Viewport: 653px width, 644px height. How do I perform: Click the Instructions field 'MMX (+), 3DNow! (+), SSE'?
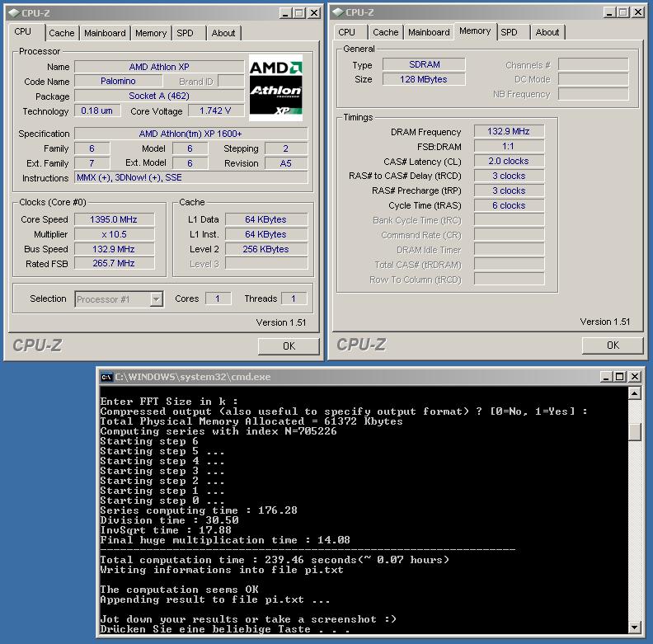(190, 177)
